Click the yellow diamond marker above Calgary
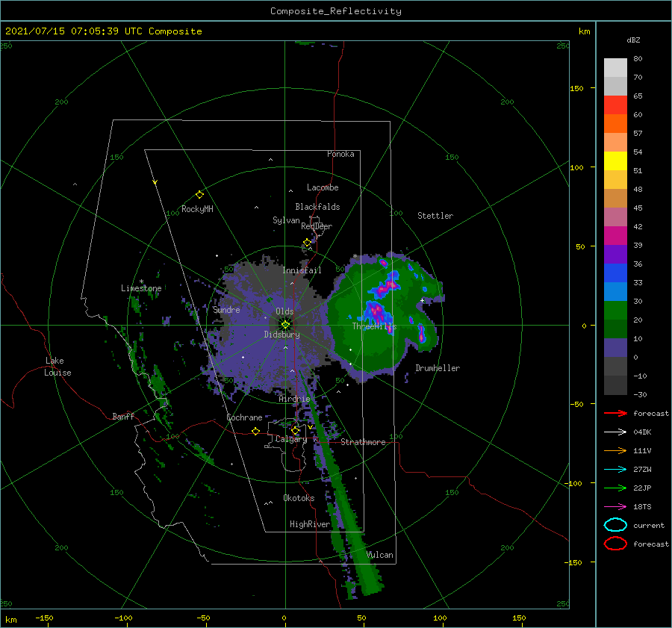 pyautogui.click(x=295, y=430)
